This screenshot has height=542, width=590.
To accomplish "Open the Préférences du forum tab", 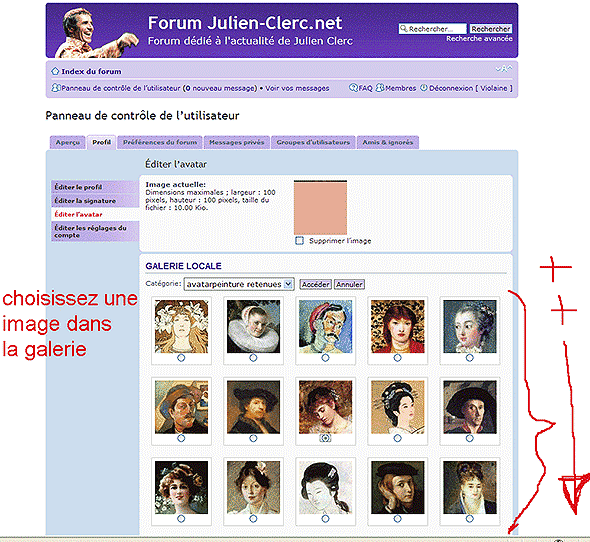I will coord(160,142).
